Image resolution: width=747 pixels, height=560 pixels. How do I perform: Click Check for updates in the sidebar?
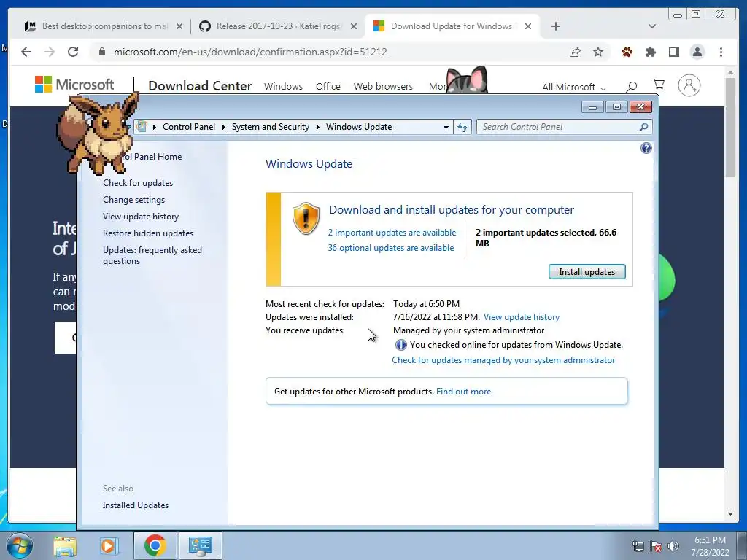point(138,183)
